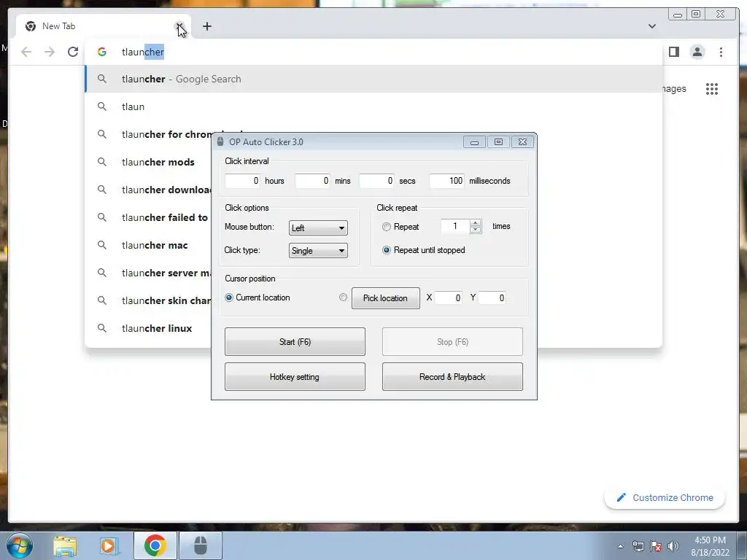Select the Pick location radio button
The width and height of the screenshot is (747, 560).
coord(343,297)
